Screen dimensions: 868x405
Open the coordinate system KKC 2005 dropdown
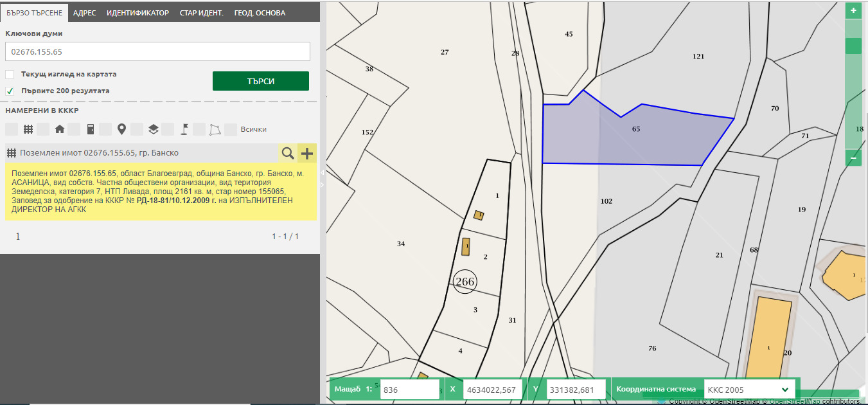pyautogui.click(x=749, y=390)
